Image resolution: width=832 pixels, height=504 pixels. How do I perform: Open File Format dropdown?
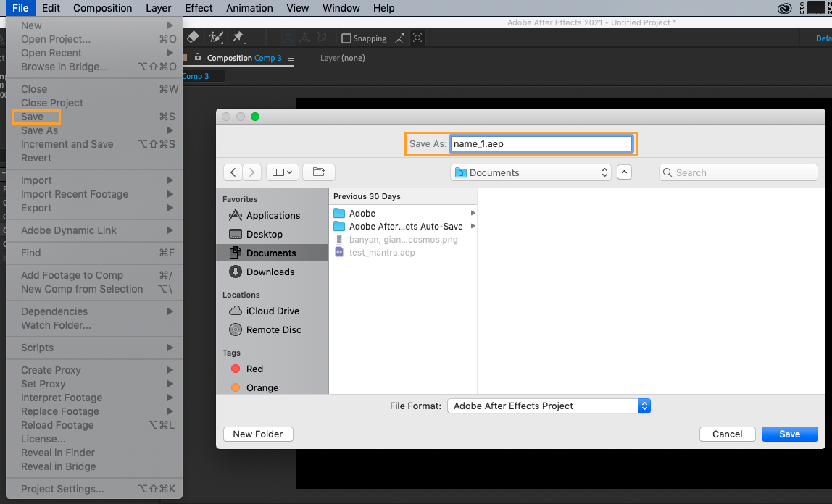click(549, 406)
